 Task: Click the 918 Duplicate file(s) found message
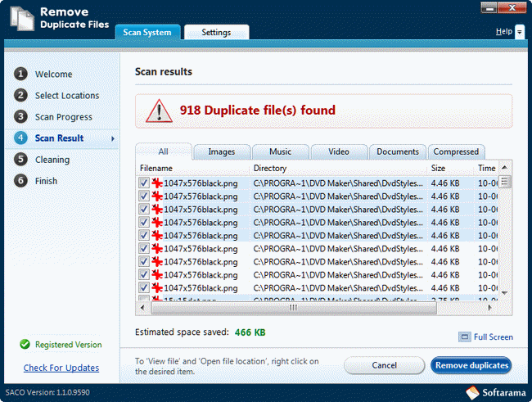point(258,110)
